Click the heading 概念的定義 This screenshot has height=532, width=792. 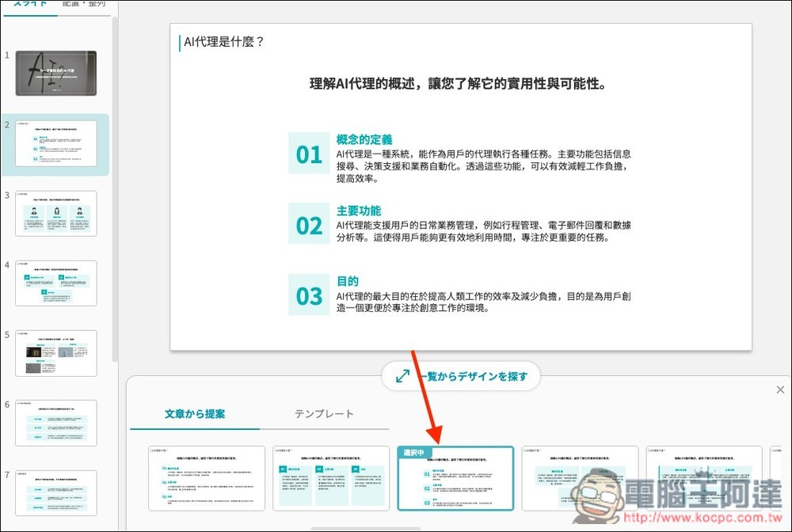[364, 140]
